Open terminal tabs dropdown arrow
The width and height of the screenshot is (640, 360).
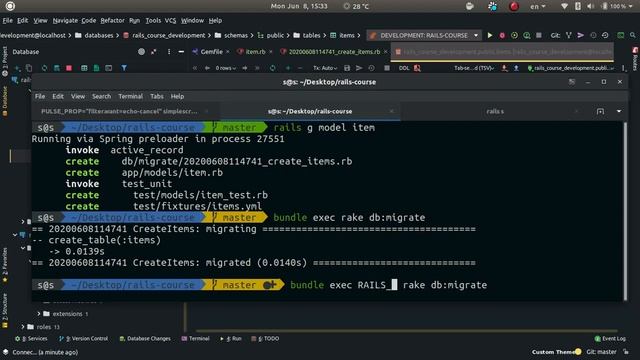click(x=619, y=111)
